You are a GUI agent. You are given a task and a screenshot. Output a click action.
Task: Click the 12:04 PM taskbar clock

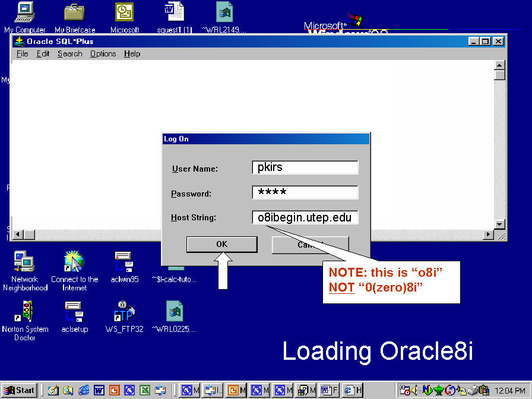click(x=509, y=391)
